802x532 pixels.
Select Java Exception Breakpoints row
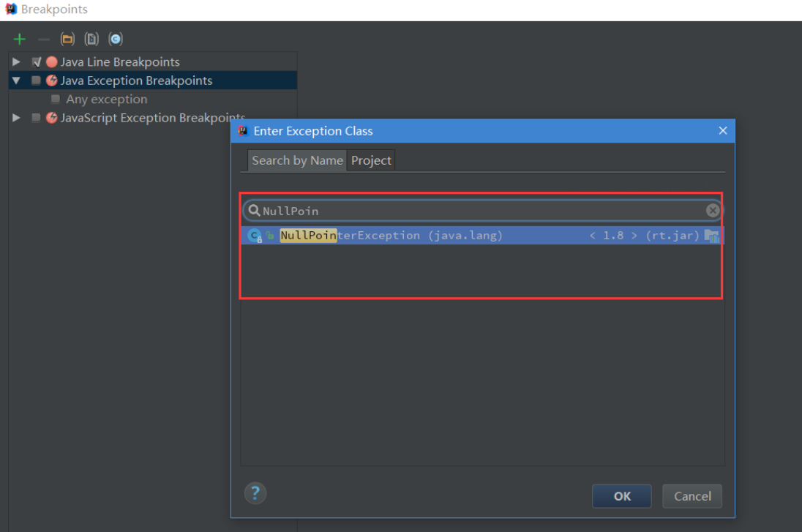coord(152,80)
